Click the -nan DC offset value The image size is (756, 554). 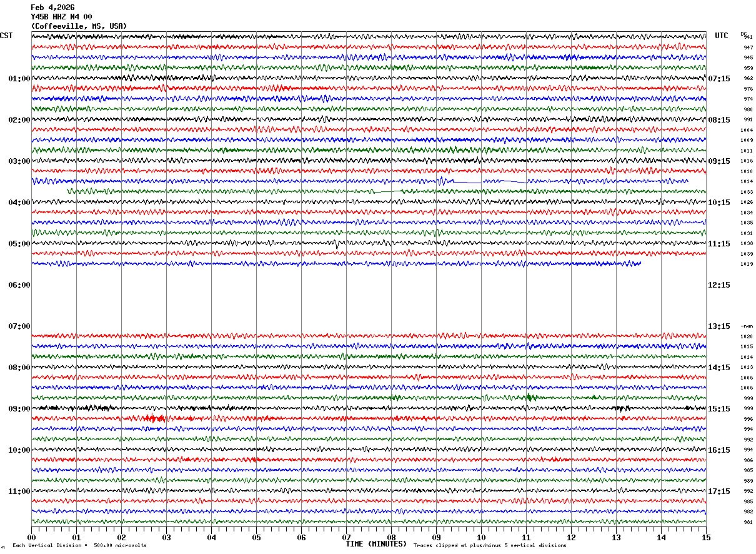click(747, 326)
